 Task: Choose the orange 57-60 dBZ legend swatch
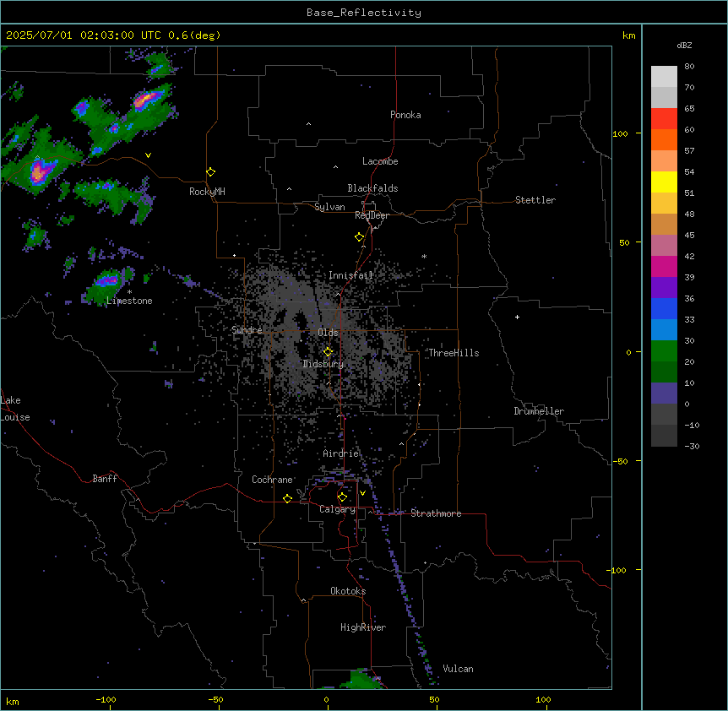[x=664, y=139]
